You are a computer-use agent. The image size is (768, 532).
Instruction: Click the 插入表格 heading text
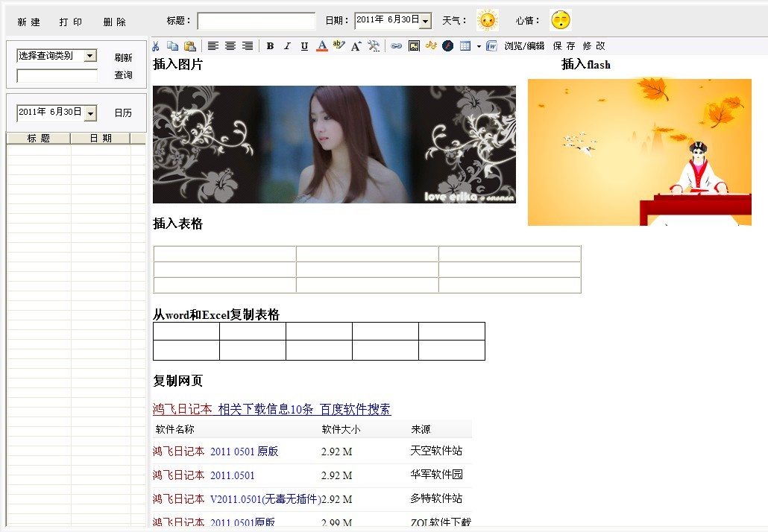click(177, 224)
